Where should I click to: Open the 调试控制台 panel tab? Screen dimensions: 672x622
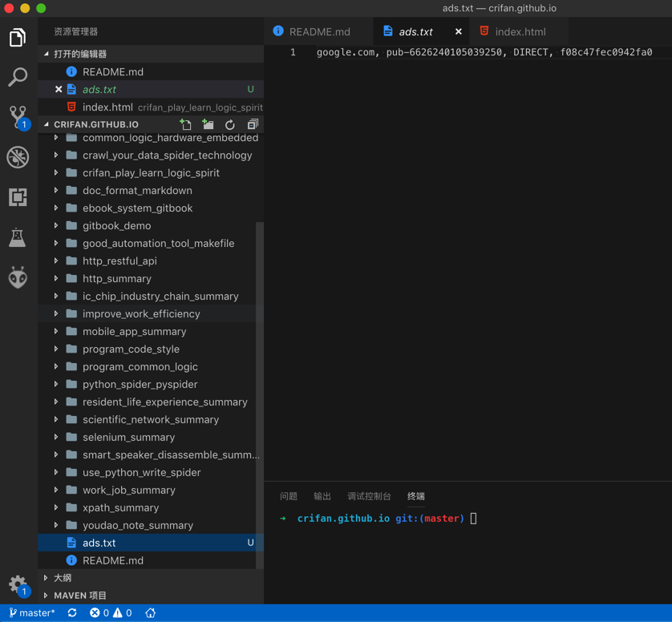[x=369, y=496]
